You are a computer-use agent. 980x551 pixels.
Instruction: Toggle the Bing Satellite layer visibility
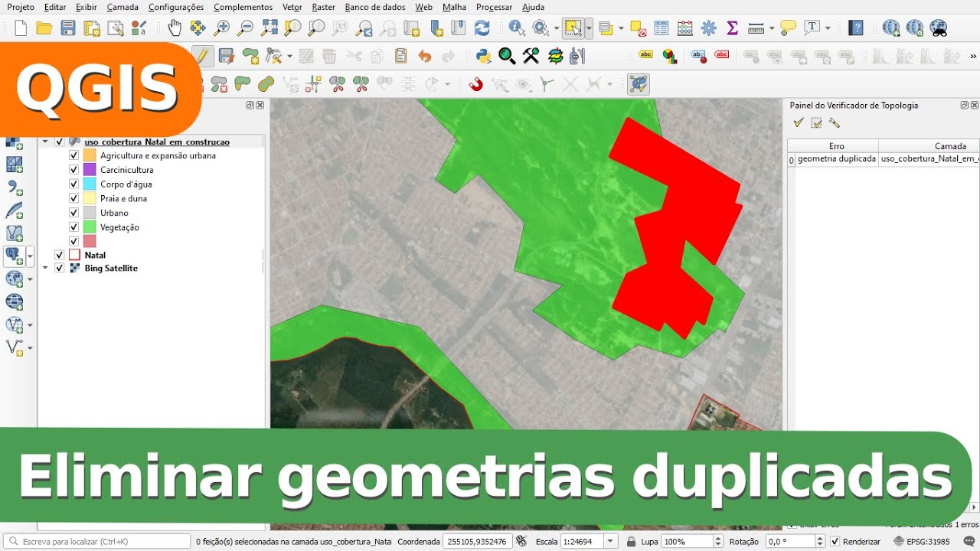tap(59, 268)
